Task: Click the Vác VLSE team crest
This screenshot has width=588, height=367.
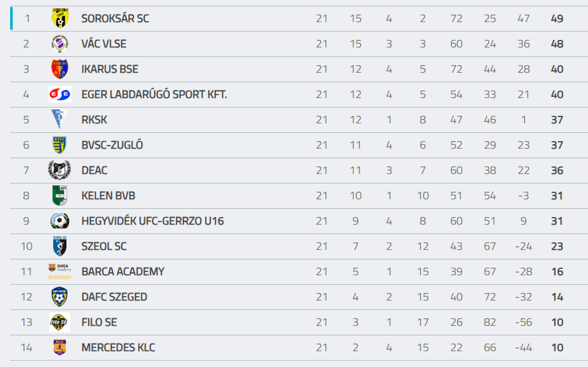Action: point(59,44)
